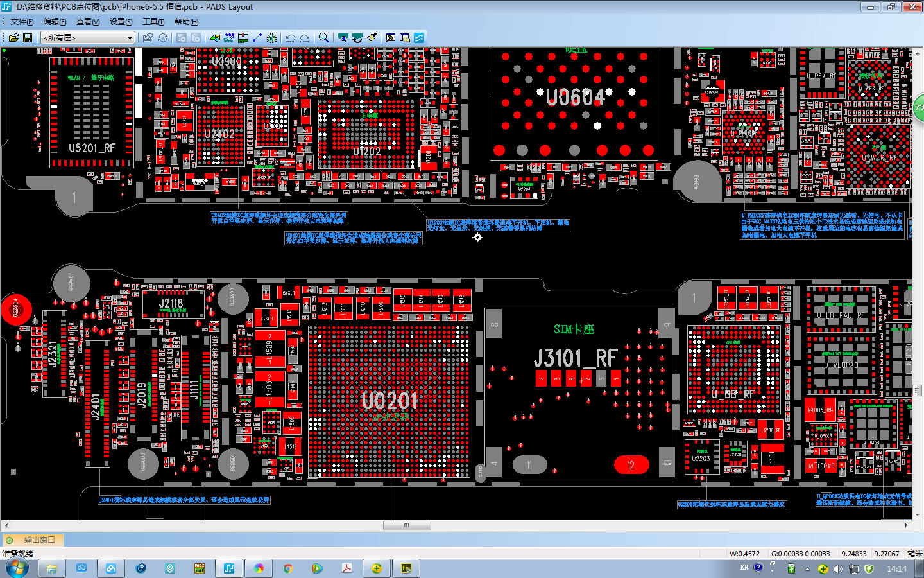924x578 pixels.
Task: Select the U5201_RF WLAN module
Action: pyautogui.click(x=92, y=112)
